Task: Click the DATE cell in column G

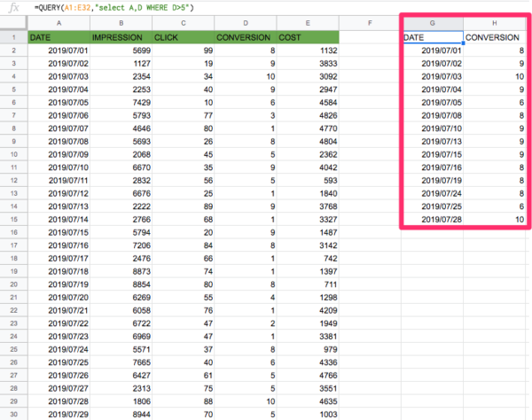Action: click(x=433, y=37)
